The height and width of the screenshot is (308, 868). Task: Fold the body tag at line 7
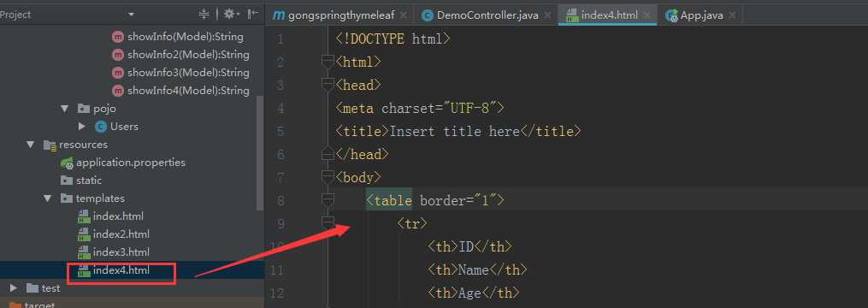[328, 177]
